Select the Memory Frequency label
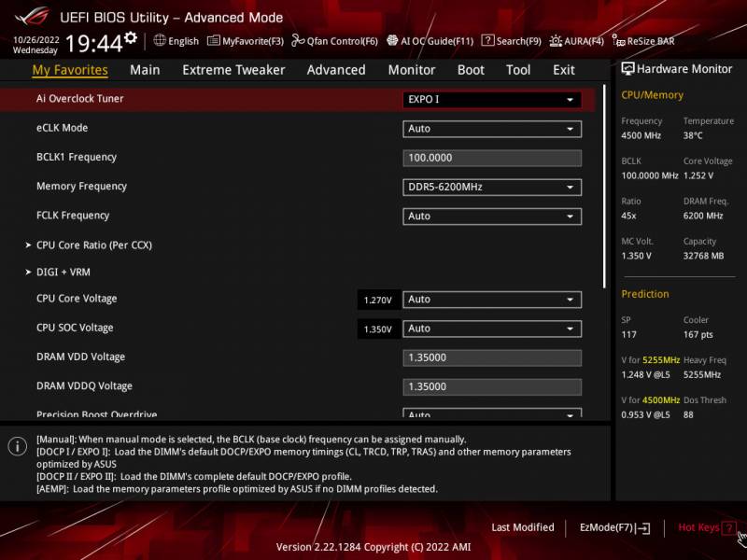747x560 pixels. click(x=81, y=186)
